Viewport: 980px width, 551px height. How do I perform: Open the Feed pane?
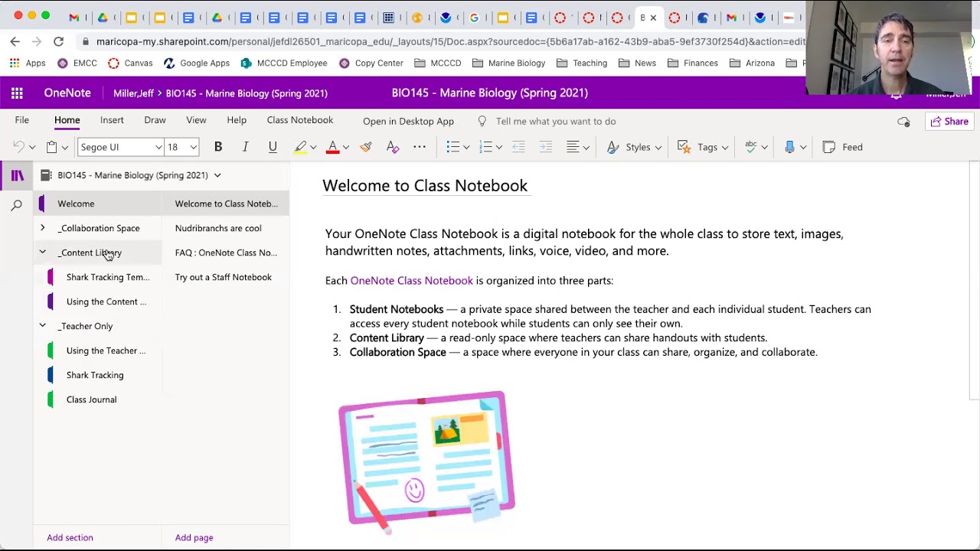pyautogui.click(x=842, y=147)
